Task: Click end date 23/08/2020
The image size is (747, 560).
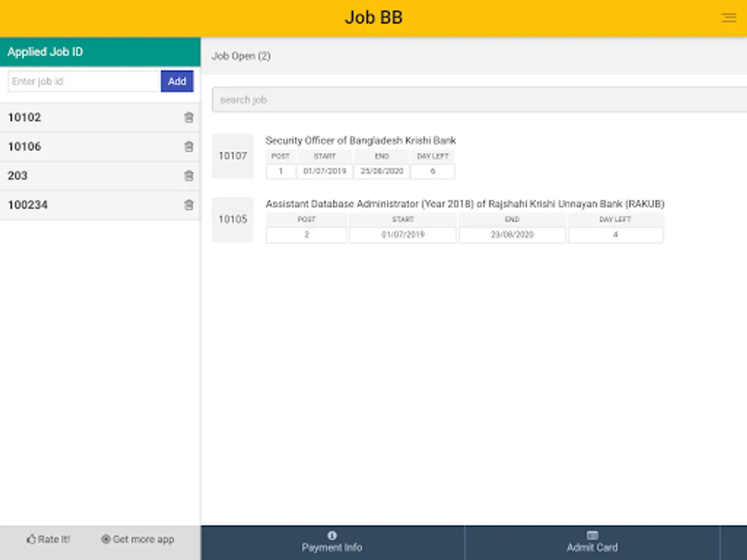Action: pos(512,235)
